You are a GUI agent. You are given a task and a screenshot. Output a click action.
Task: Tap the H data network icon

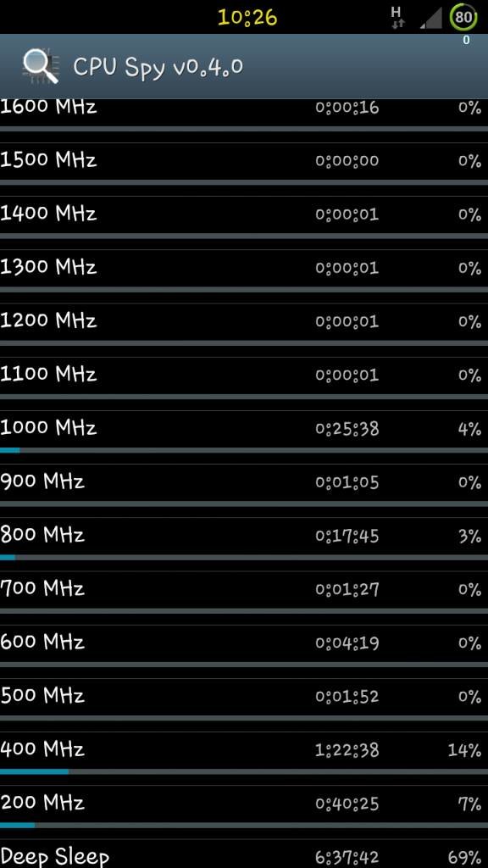tap(397, 17)
